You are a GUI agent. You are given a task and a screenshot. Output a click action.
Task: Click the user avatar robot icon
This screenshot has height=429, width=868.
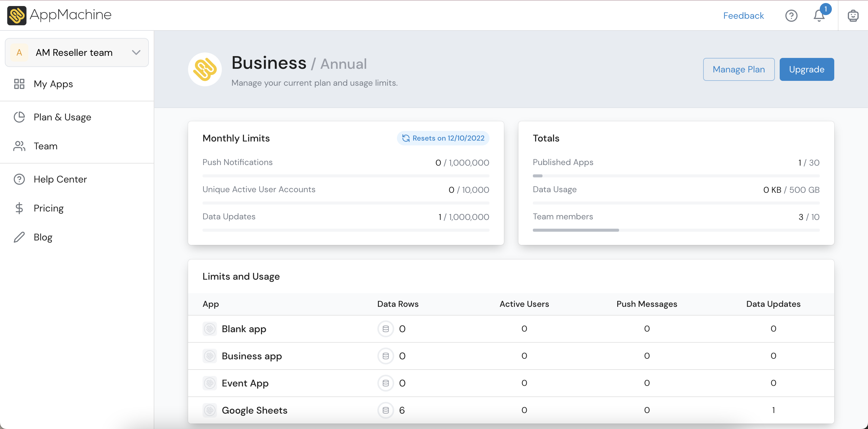853,15
